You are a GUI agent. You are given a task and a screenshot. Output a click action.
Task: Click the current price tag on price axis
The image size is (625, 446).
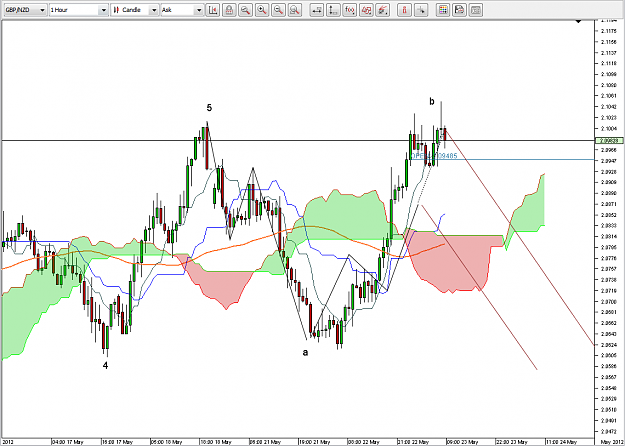click(x=609, y=141)
